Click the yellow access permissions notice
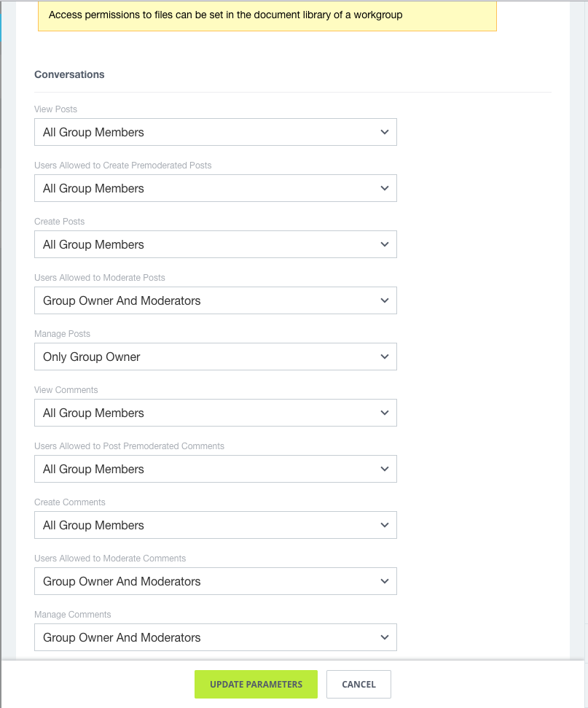Image resolution: width=588 pixels, height=708 pixels. point(267,15)
